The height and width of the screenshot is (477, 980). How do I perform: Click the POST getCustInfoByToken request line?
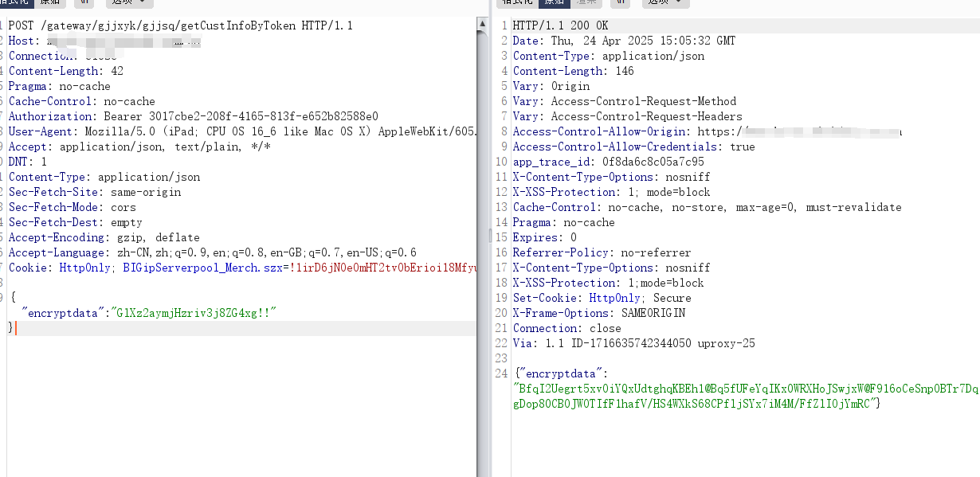click(x=181, y=25)
